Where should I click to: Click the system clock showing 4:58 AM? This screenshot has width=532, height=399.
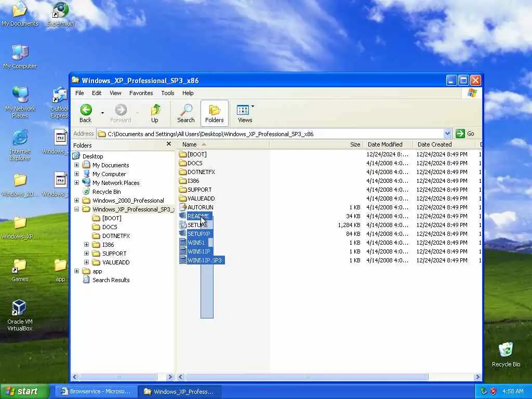pos(513,391)
